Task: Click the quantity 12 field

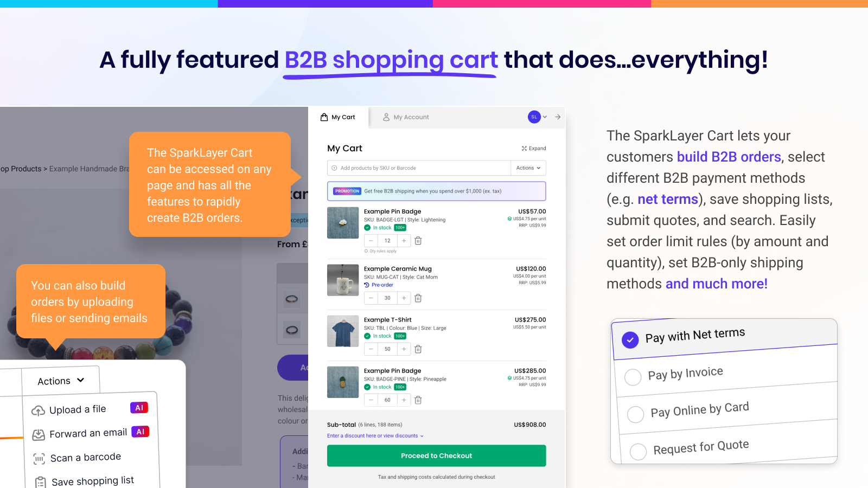Action: tap(387, 241)
